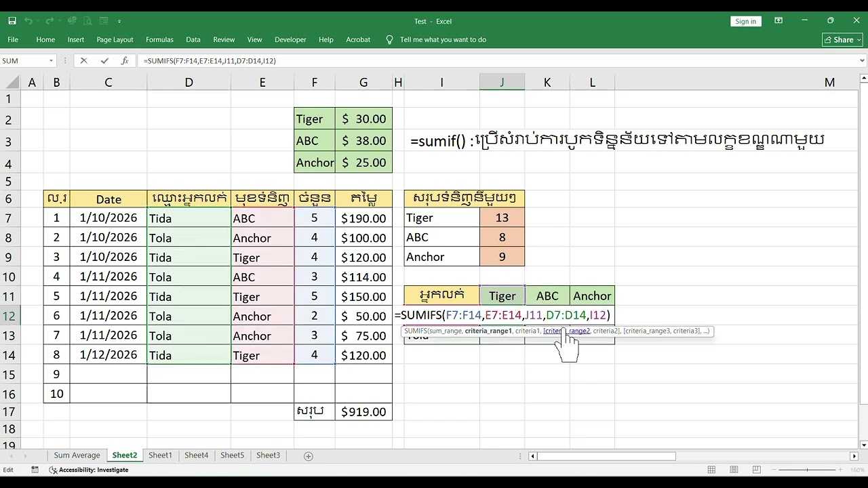Click the 1/12/2026 date cell

click(x=108, y=354)
